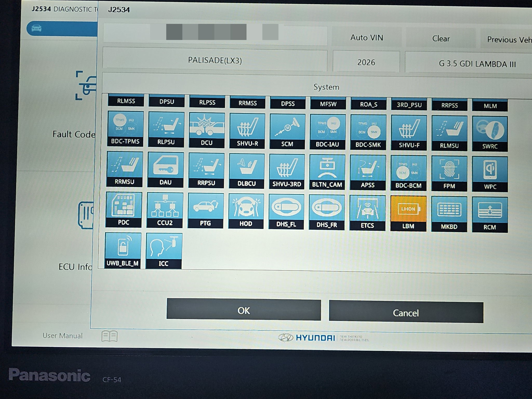Open the DCU SOS system tile
Viewport: 532px width, 399px height.
(207, 130)
